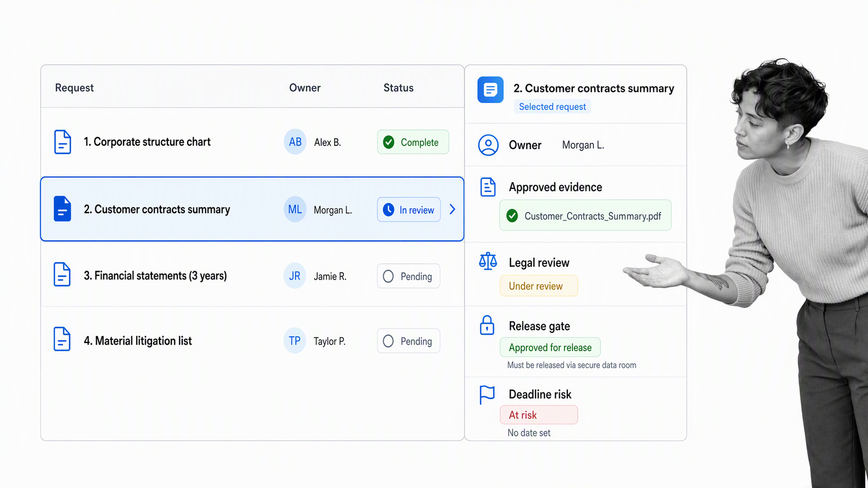Click the green checkmark beside Customer_Contracts_Summary.pdf

[513, 215]
